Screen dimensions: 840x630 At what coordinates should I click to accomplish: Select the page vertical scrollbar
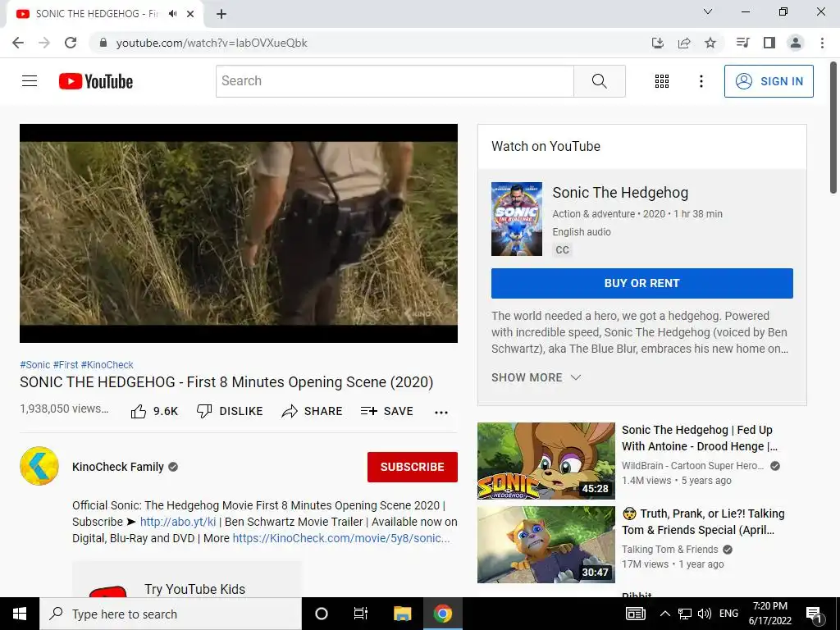(833, 127)
